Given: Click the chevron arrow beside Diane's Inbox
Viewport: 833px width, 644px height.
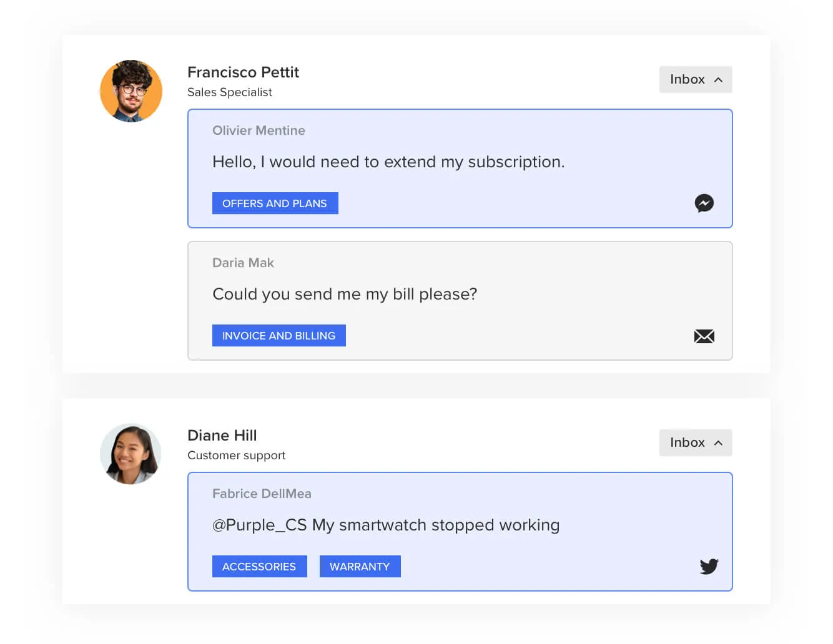Looking at the screenshot, I should tap(718, 443).
